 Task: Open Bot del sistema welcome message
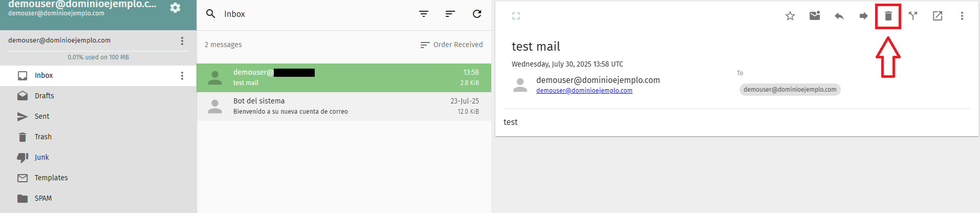[x=344, y=106]
